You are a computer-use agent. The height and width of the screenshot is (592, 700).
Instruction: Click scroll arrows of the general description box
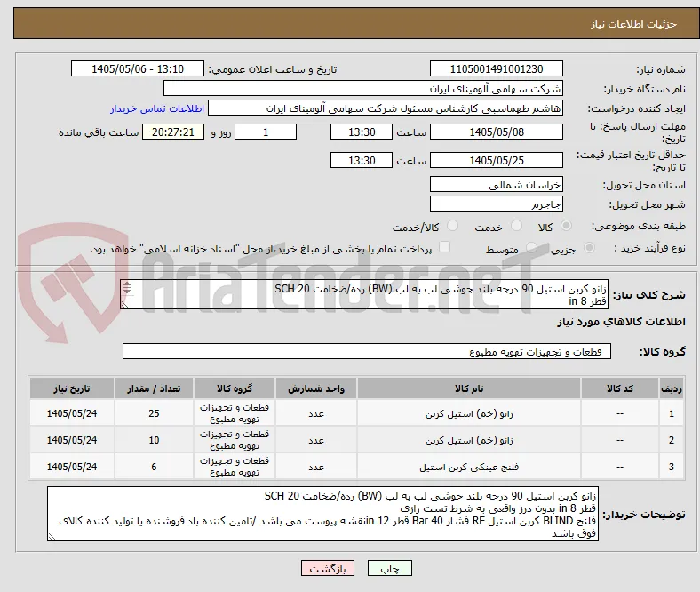(x=127, y=288)
